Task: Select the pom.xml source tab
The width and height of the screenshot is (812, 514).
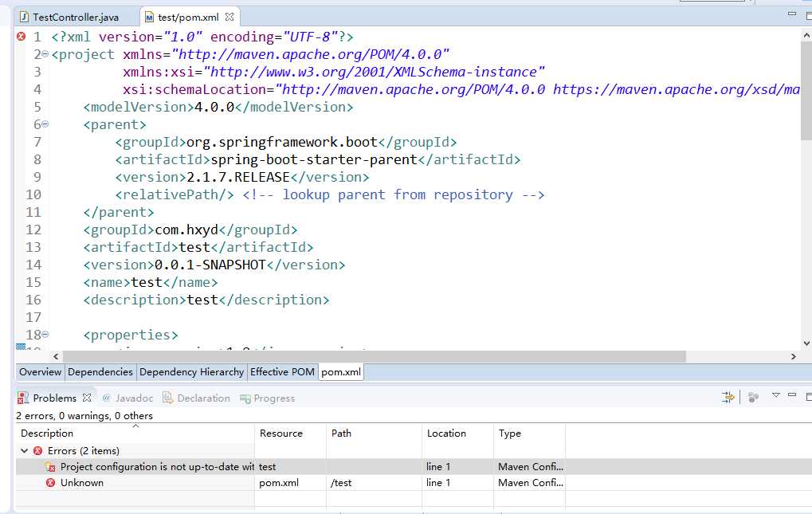Action: pos(341,371)
